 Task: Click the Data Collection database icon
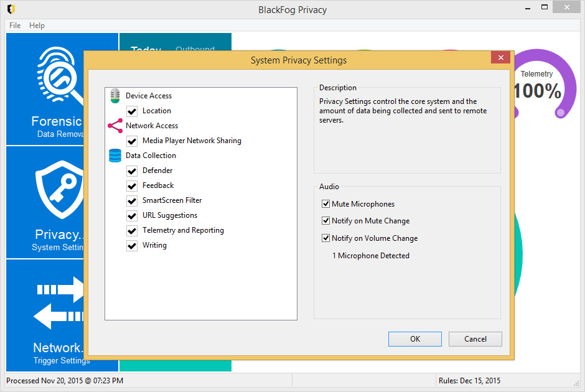(115, 156)
